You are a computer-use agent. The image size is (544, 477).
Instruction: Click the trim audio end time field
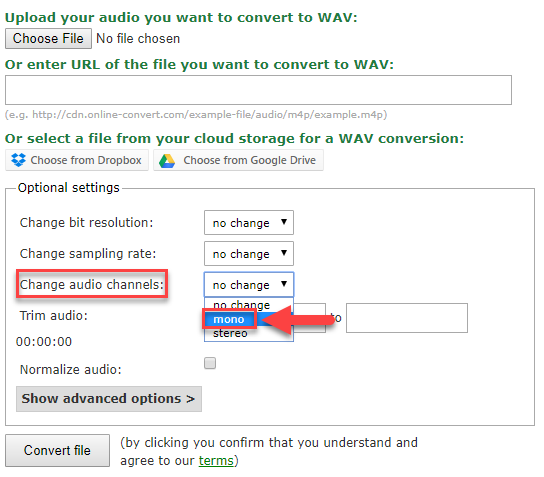(407, 318)
